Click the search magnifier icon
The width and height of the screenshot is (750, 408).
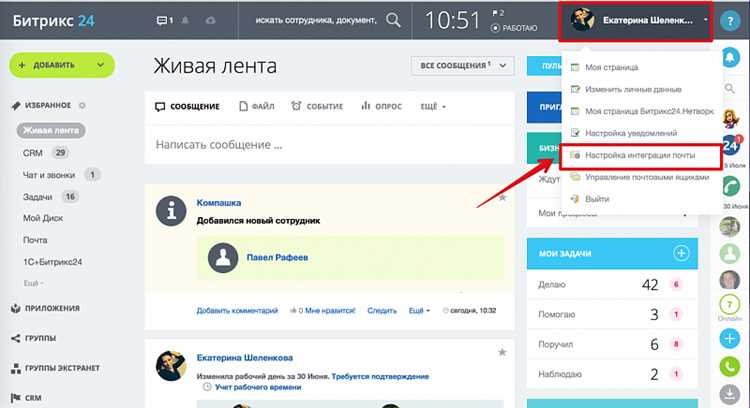[393, 20]
